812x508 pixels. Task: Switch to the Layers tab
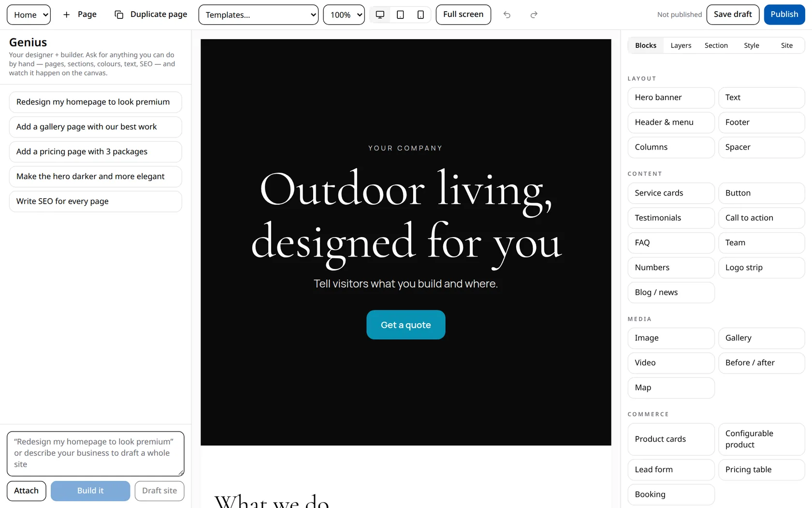681,45
